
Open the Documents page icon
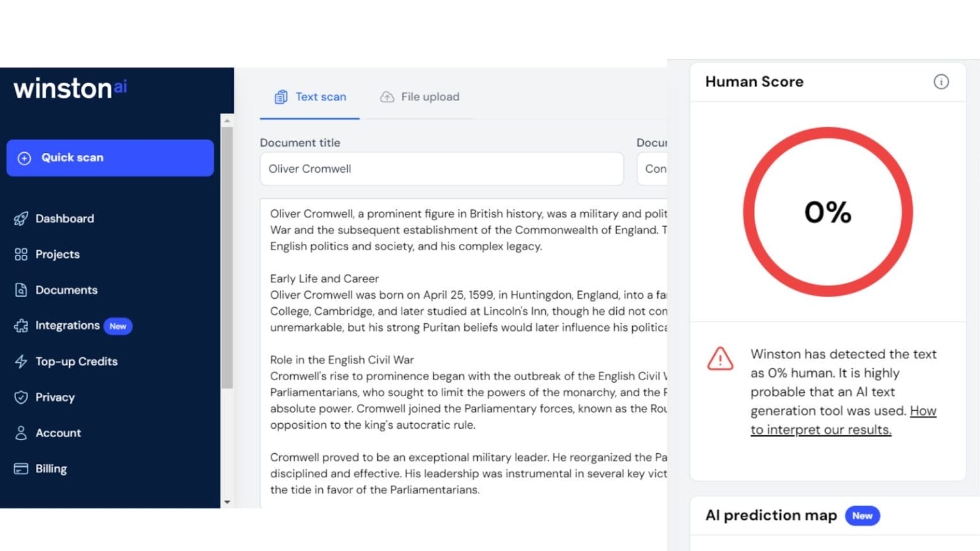[x=21, y=289]
